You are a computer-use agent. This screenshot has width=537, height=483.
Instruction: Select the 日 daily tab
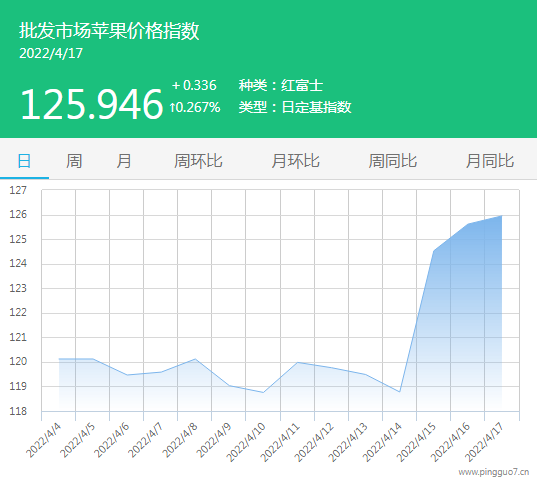tap(24, 160)
